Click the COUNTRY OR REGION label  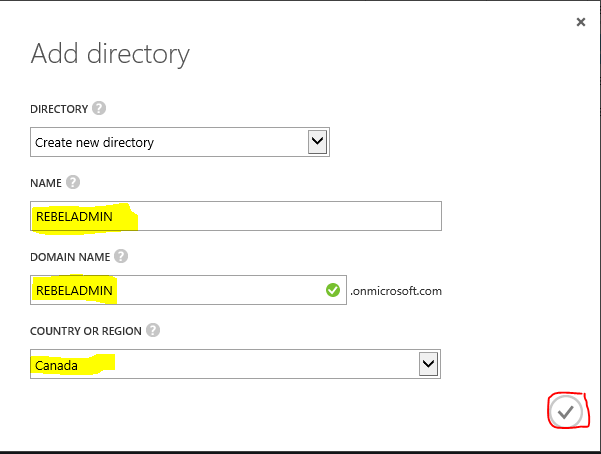(86, 331)
